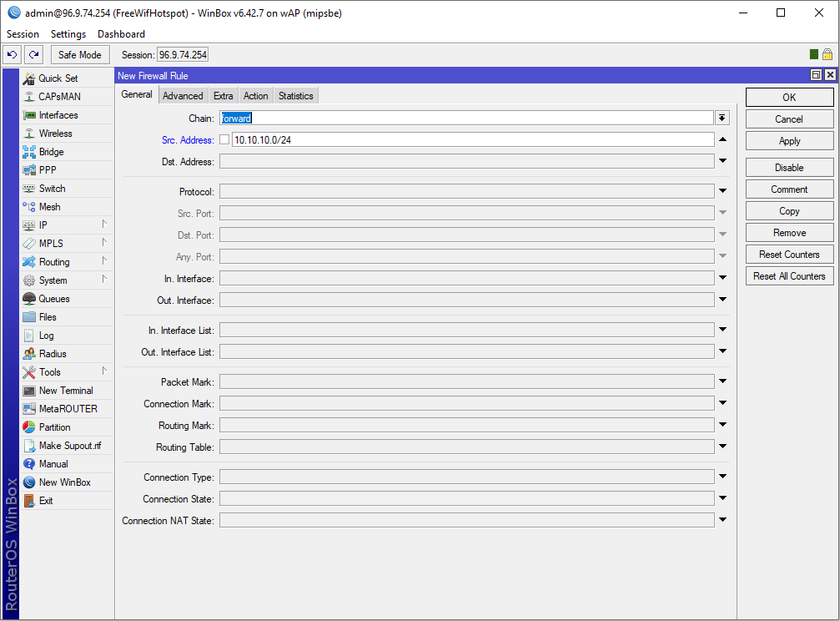Viewport: 840px width, 621px height.
Task: Click the Comment button
Action: tap(789, 189)
